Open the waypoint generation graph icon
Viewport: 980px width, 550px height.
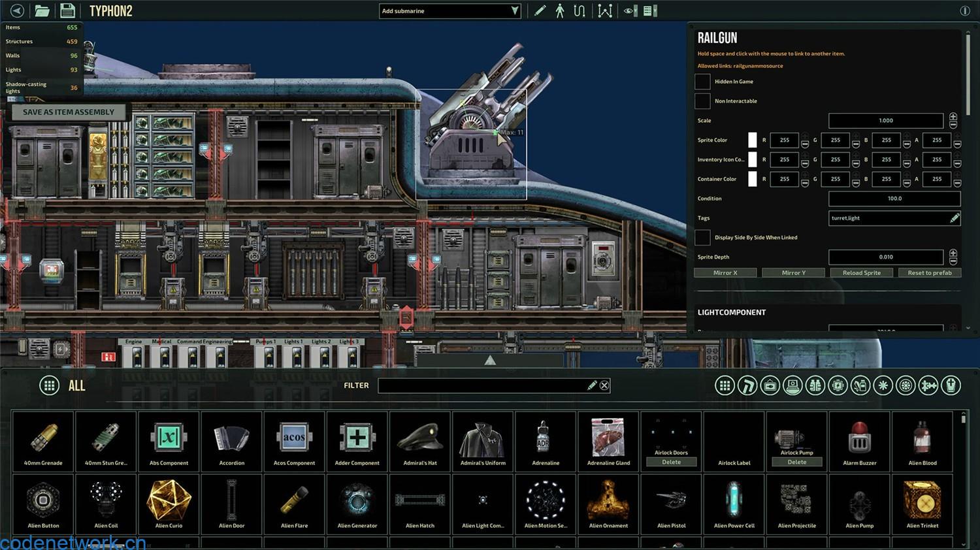pos(605,10)
